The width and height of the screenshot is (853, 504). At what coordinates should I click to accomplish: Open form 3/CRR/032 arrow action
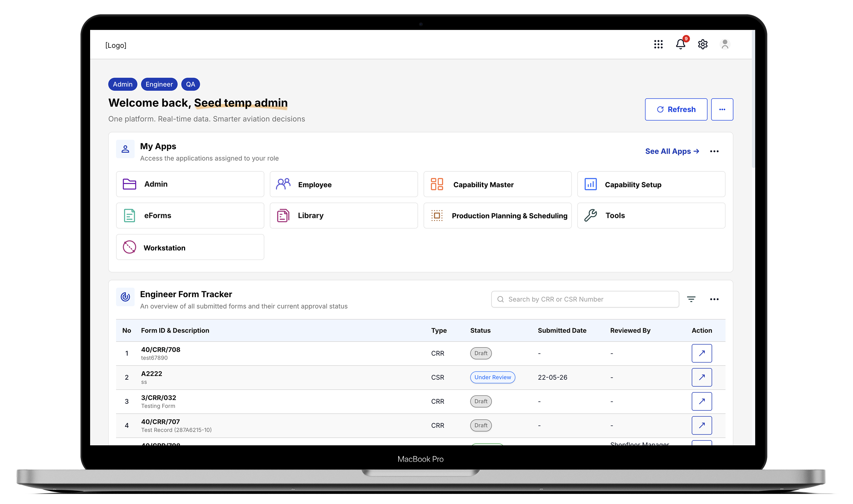[x=702, y=401]
